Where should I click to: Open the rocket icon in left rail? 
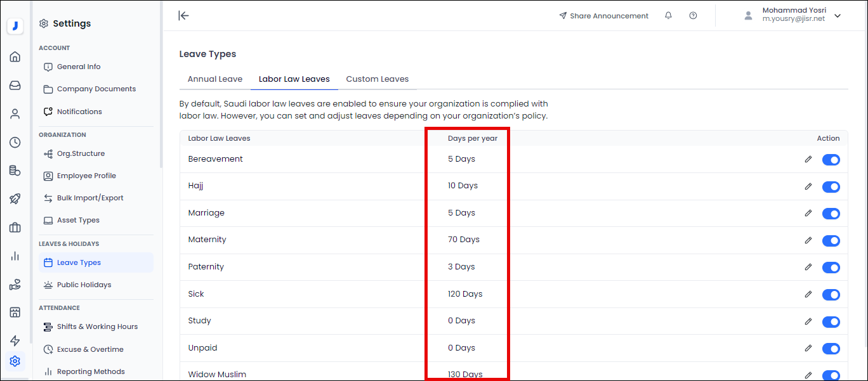click(x=15, y=199)
